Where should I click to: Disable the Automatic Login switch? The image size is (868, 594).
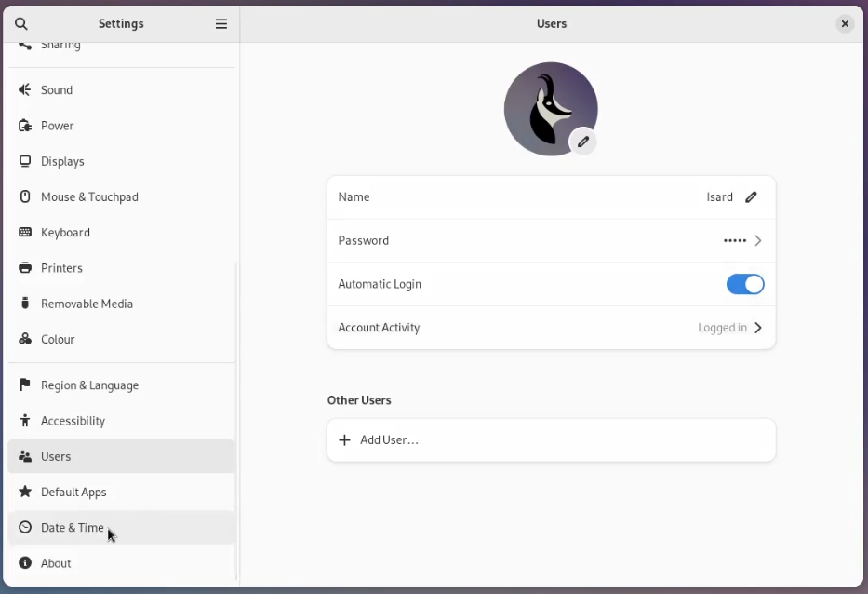point(745,284)
